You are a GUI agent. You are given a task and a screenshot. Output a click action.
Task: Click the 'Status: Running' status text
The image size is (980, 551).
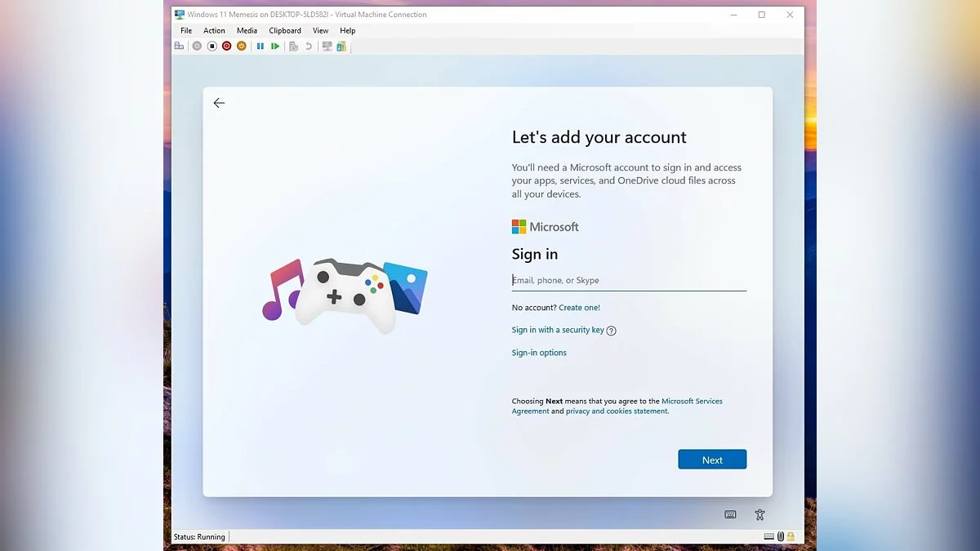199,536
